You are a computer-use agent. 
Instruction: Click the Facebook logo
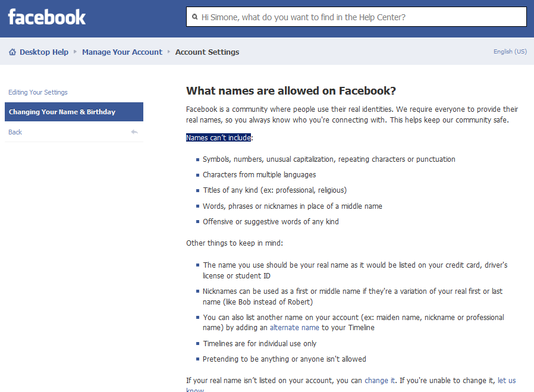tap(47, 17)
